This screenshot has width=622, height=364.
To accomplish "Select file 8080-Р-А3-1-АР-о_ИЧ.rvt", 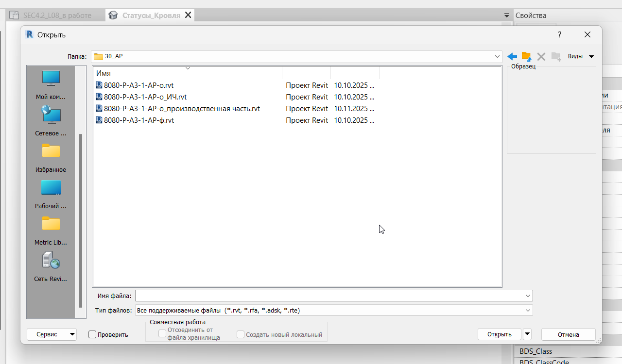I will point(145,97).
